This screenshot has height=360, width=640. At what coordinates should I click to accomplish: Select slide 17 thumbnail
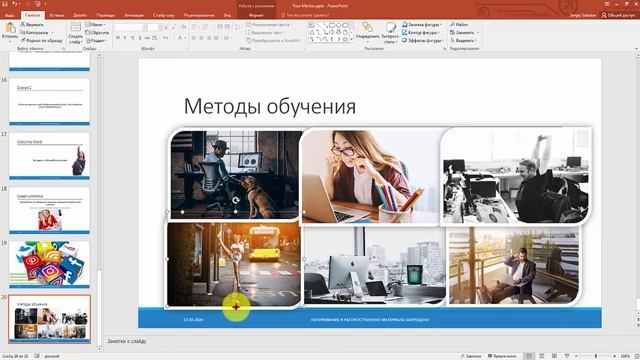49,156
